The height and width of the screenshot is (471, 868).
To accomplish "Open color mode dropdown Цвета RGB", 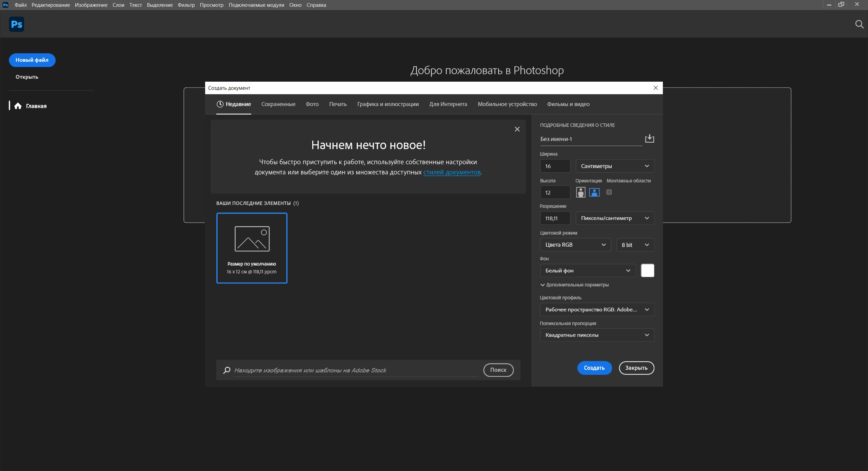I will click(x=575, y=245).
